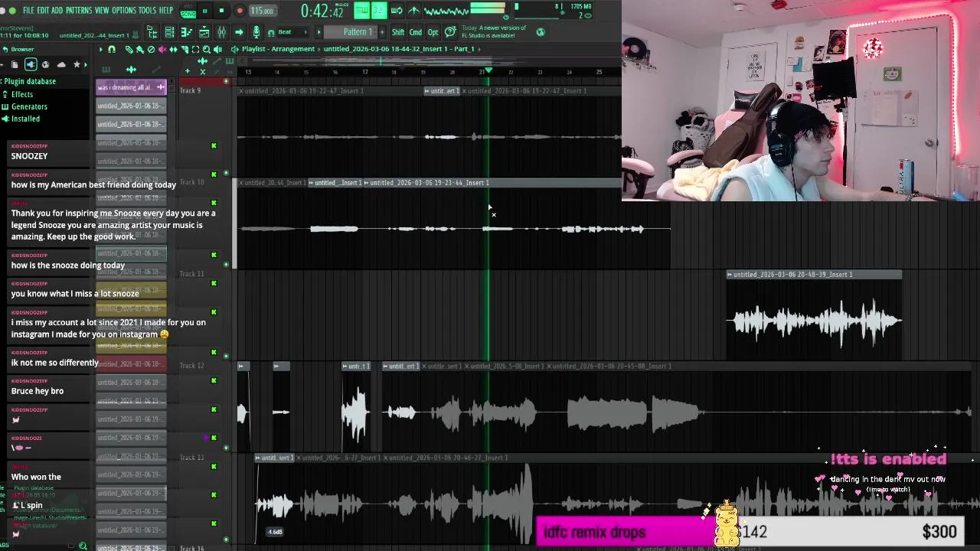The height and width of the screenshot is (551, 980).
Task: Open browser cloud tab icon
Action: [x=61, y=65]
